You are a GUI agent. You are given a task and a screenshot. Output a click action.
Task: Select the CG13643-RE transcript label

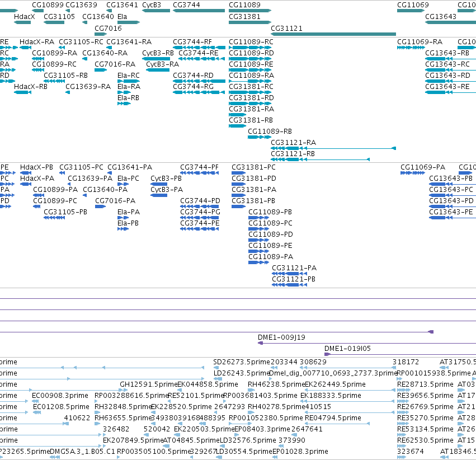point(447,87)
